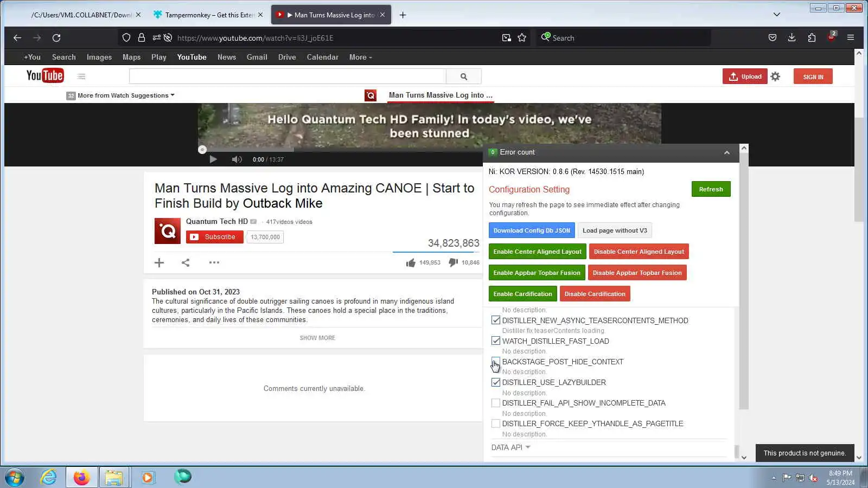This screenshot has width=868, height=488.
Task: Go back to the previous page
Action: tap(17, 38)
